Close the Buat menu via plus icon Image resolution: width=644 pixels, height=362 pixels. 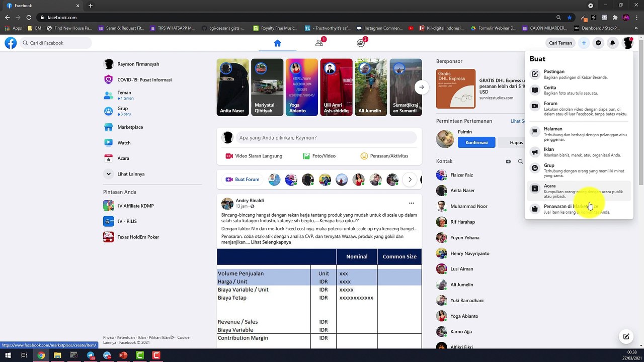point(584,43)
